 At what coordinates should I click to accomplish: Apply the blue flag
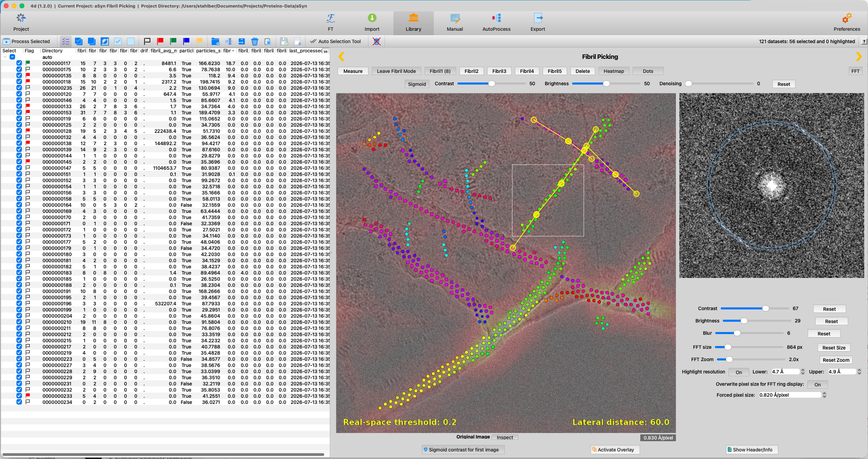tap(186, 41)
